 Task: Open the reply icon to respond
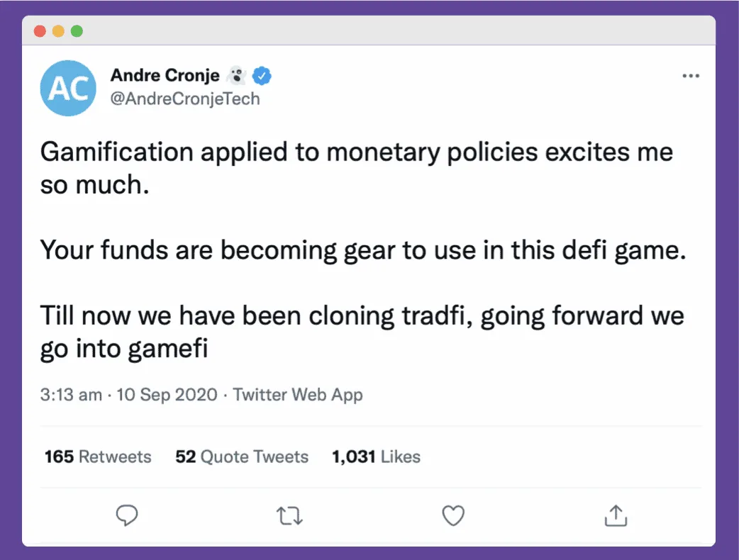127,515
